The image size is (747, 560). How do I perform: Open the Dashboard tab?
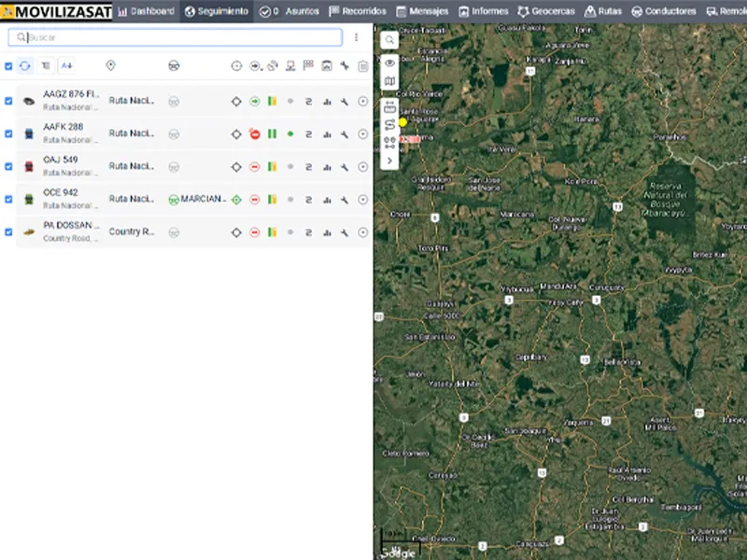[146, 11]
